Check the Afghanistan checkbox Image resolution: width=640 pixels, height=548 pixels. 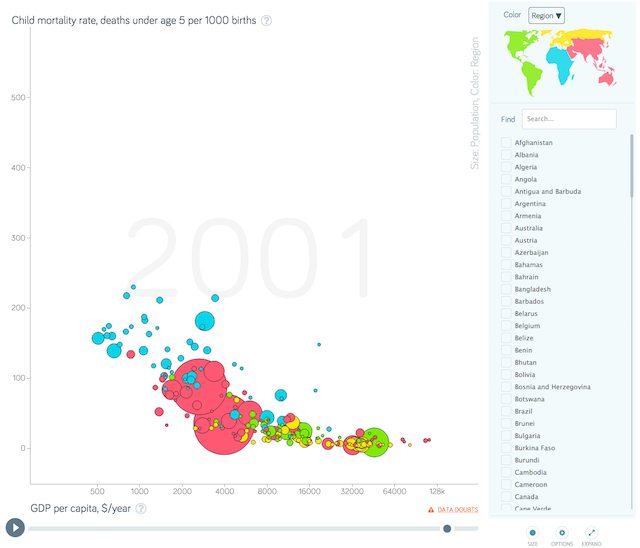tap(506, 142)
